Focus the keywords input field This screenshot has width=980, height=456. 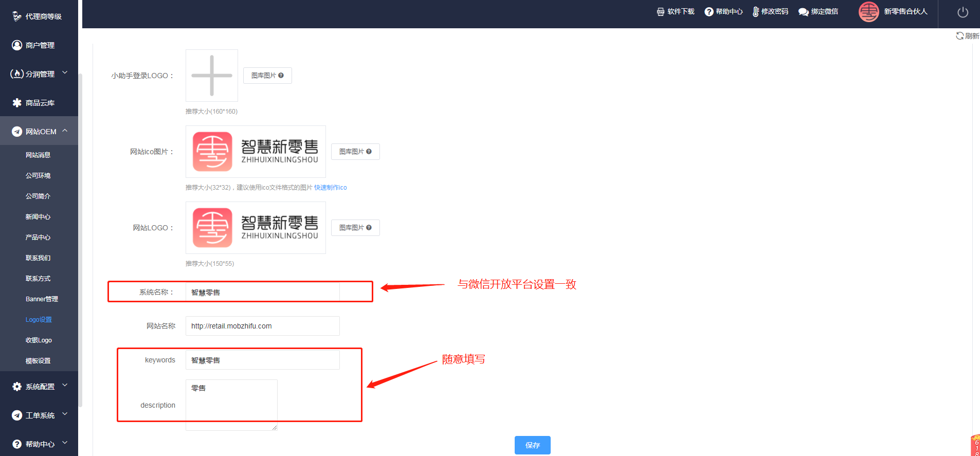click(x=263, y=360)
